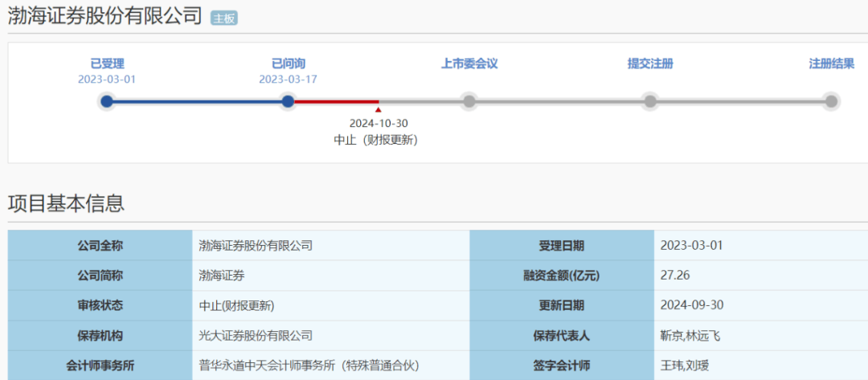Click the 已受理 blue timeline node
868x380 pixels.
pyautogui.click(x=107, y=101)
